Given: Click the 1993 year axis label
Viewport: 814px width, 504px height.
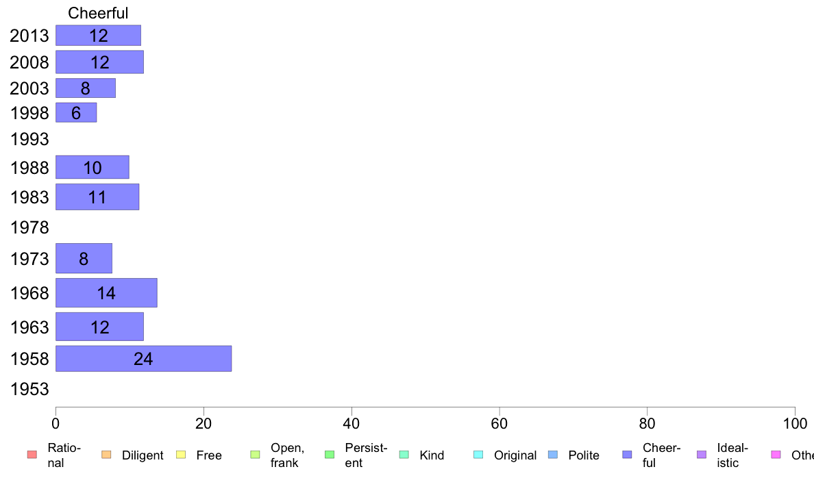Looking at the screenshot, I should (x=29, y=139).
